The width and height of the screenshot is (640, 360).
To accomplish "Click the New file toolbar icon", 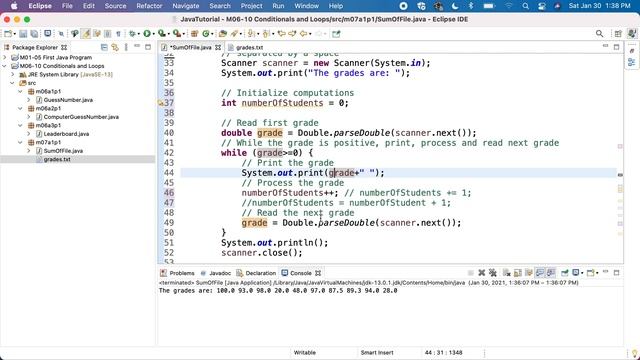I will click(x=8, y=34).
